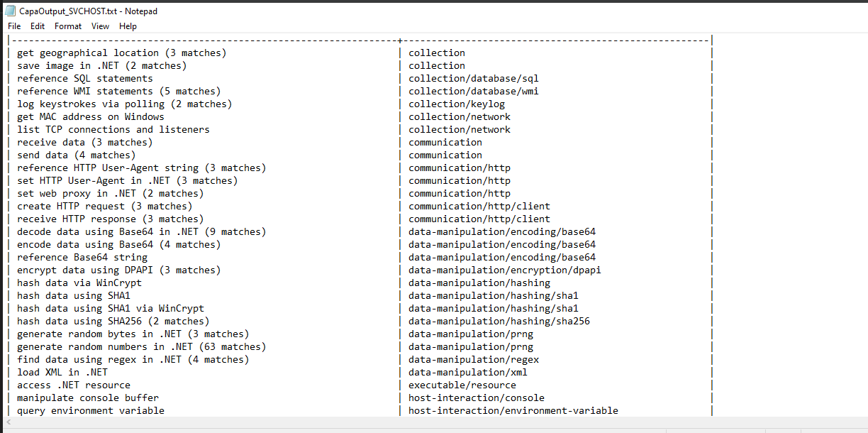
Task: Click 'communication' beside receive data
Action: pyautogui.click(x=445, y=142)
